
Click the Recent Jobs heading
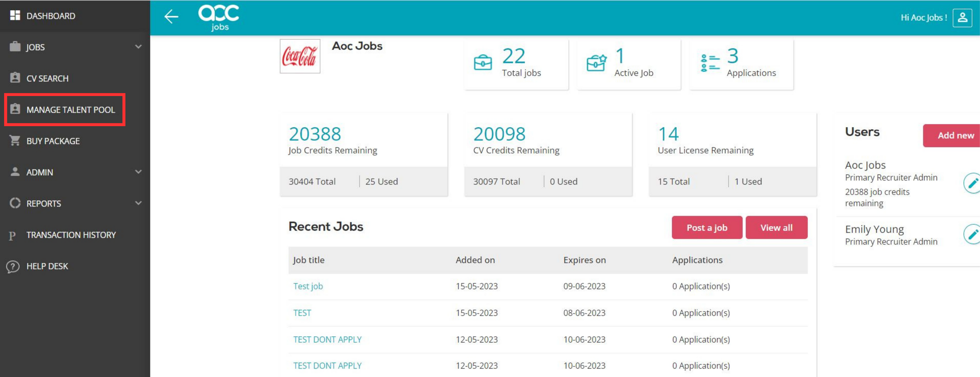pyautogui.click(x=326, y=227)
